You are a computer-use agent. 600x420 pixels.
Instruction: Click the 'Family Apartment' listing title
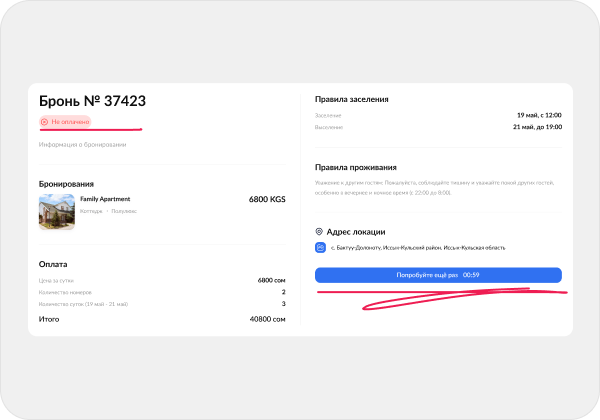pos(105,199)
